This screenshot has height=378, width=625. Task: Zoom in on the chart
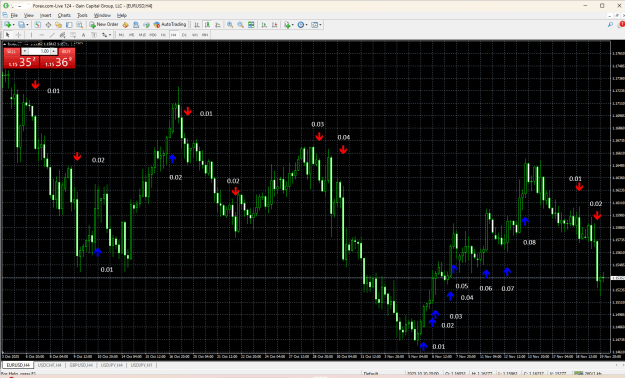click(x=230, y=25)
